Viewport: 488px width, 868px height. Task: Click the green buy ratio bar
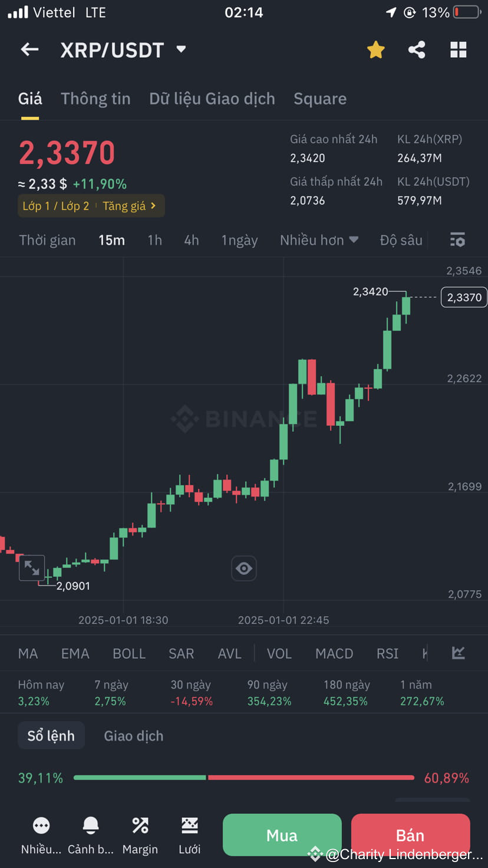click(x=140, y=778)
